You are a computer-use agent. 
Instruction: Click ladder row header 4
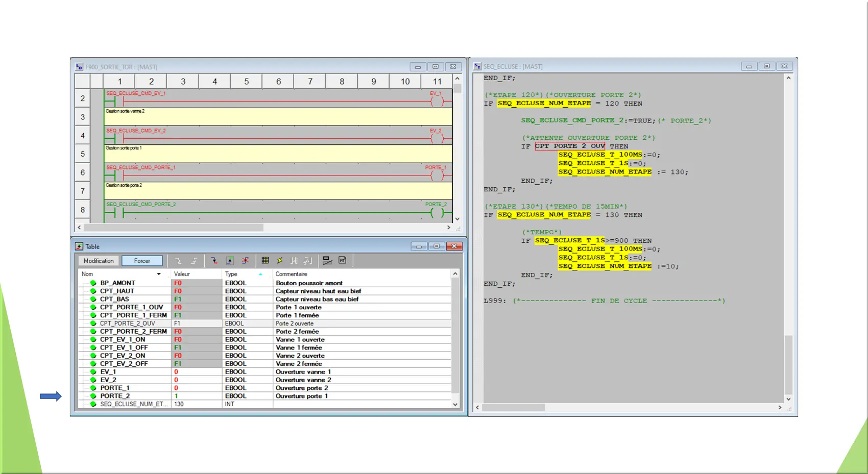pos(83,136)
